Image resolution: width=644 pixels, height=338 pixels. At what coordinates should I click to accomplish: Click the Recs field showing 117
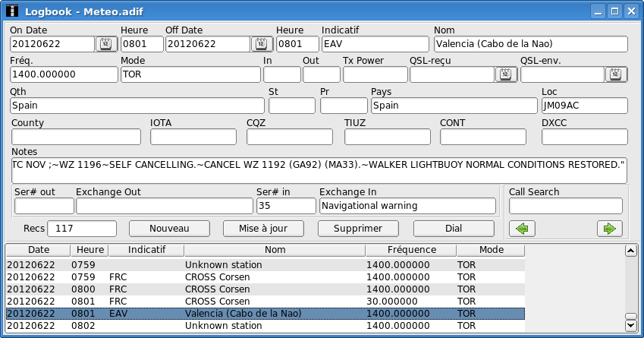(x=82, y=229)
